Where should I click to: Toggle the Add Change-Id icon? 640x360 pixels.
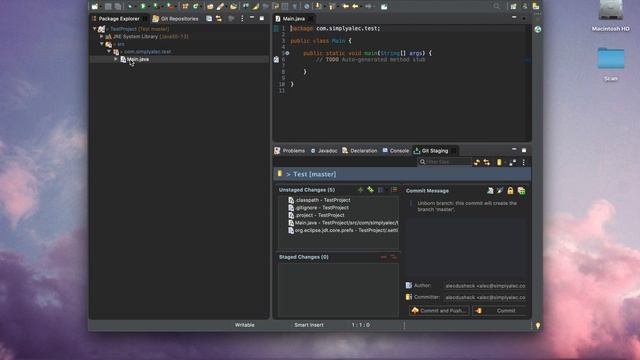point(521,191)
